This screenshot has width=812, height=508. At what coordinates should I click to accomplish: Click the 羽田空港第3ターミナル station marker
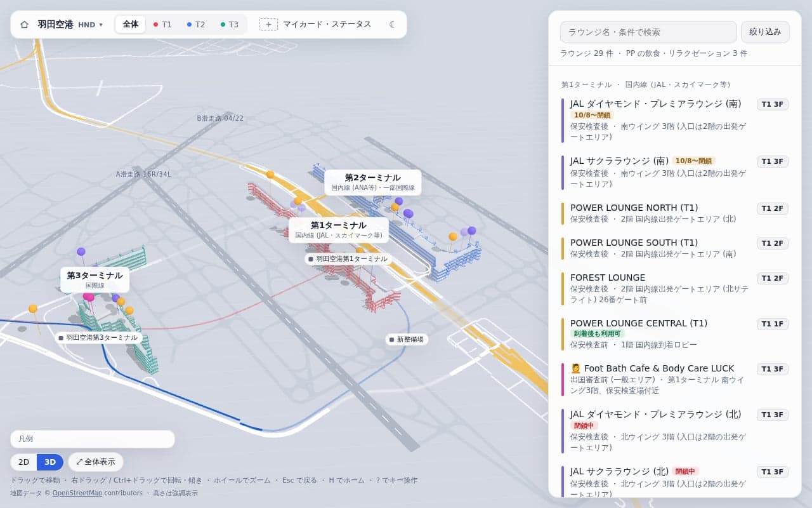coord(98,338)
